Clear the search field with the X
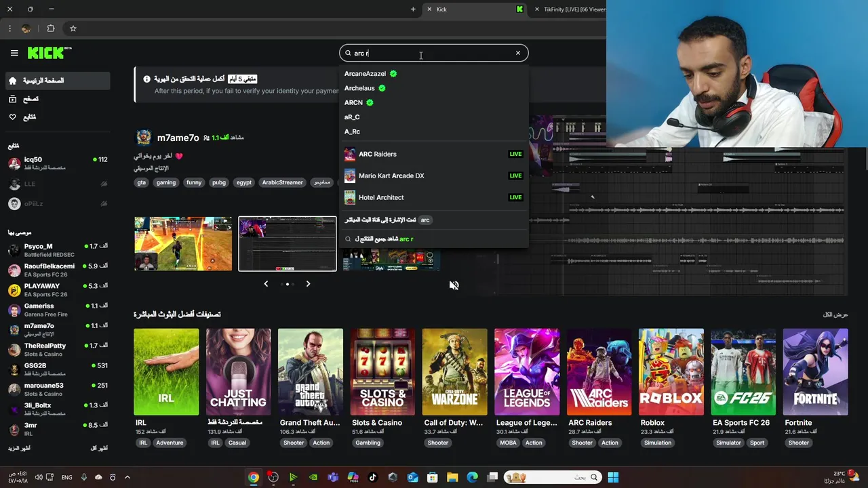The image size is (868, 488). point(518,53)
